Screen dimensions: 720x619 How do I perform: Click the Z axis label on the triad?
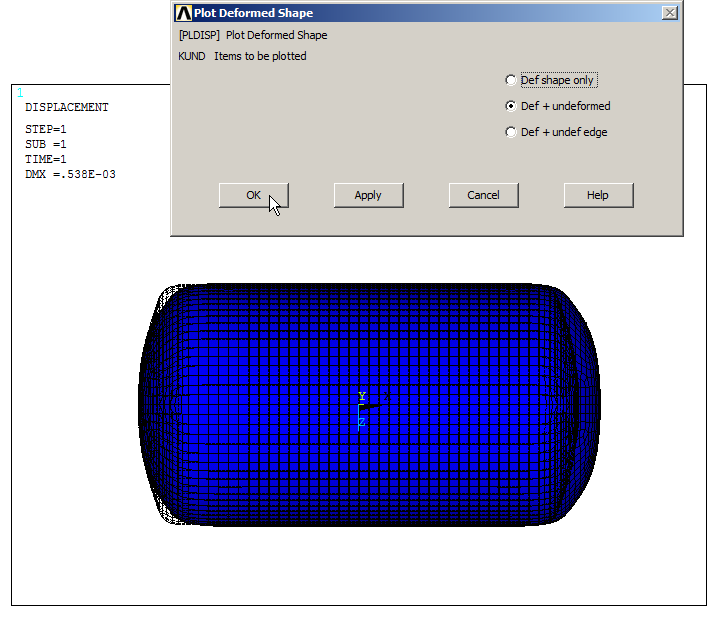361,423
